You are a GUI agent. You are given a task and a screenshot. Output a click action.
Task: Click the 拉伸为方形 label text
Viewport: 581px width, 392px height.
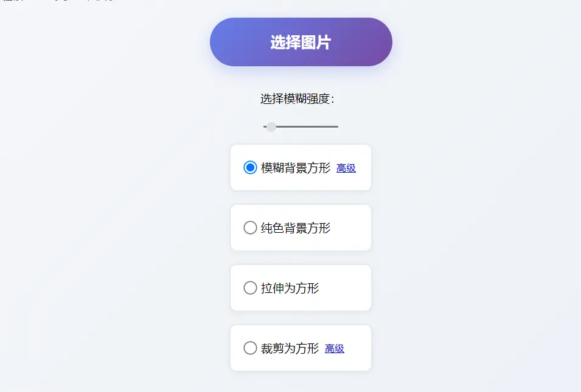click(291, 287)
